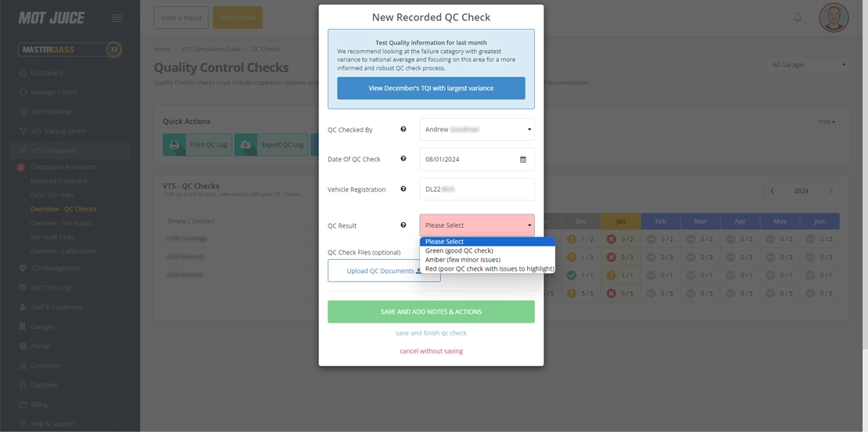Open Overview - Site Audits in sidebar
868x432 pixels.
[61, 222]
